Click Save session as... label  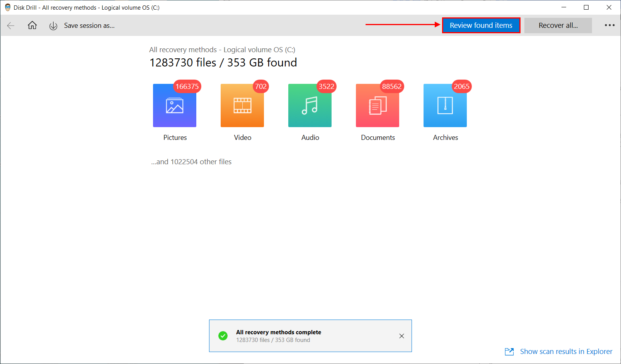[x=89, y=26]
